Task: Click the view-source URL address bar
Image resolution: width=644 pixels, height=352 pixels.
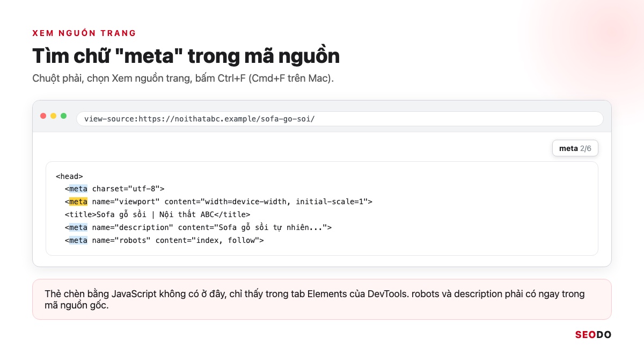Action: click(x=340, y=118)
